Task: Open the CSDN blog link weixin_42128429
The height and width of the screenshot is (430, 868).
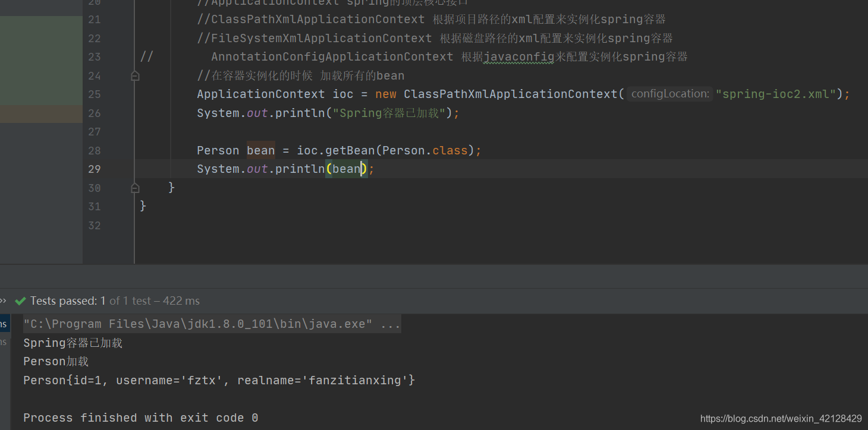Action: 781,418
